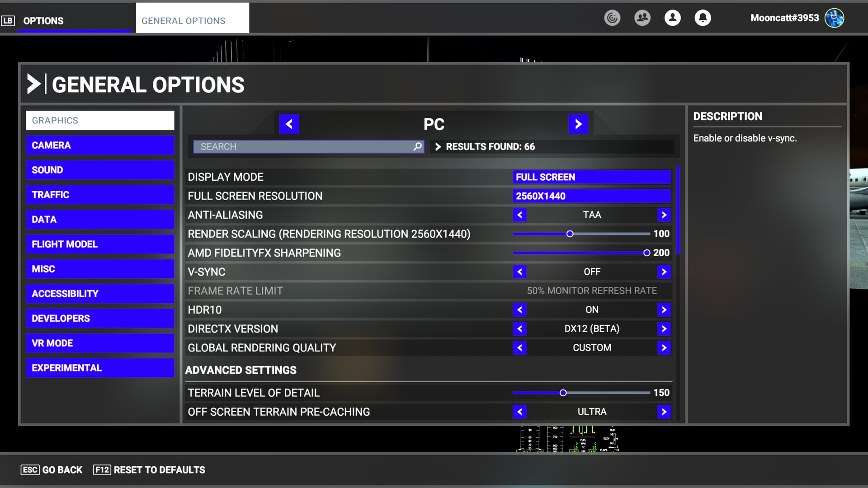Click the notifications bell icon
868x488 pixels.
coord(703,18)
